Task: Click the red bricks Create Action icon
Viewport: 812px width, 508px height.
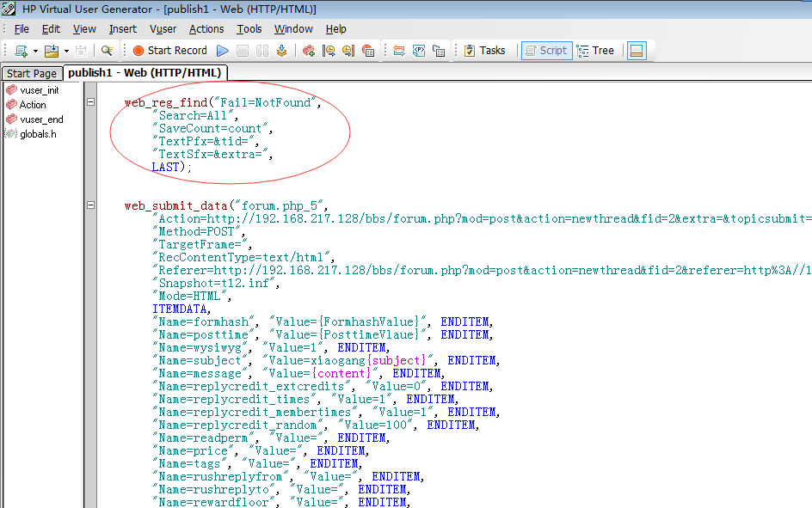Action: [309, 51]
